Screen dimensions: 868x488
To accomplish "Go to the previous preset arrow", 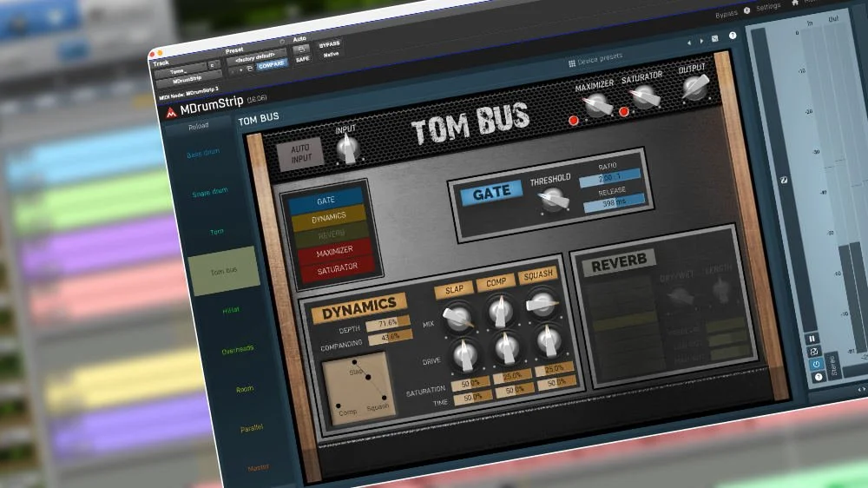I will [x=689, y=43].
